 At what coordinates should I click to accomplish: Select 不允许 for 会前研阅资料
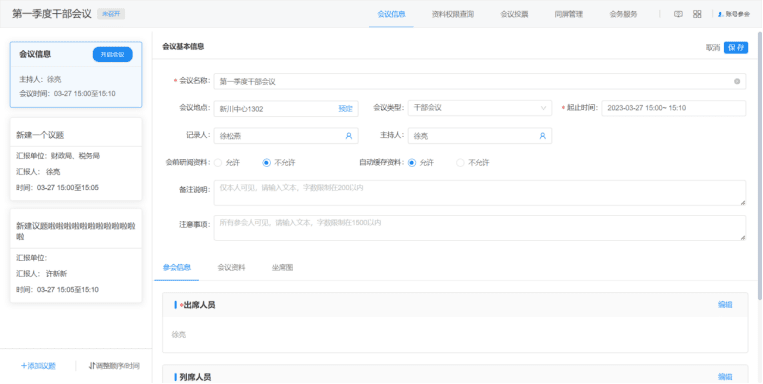coord(266,163)
